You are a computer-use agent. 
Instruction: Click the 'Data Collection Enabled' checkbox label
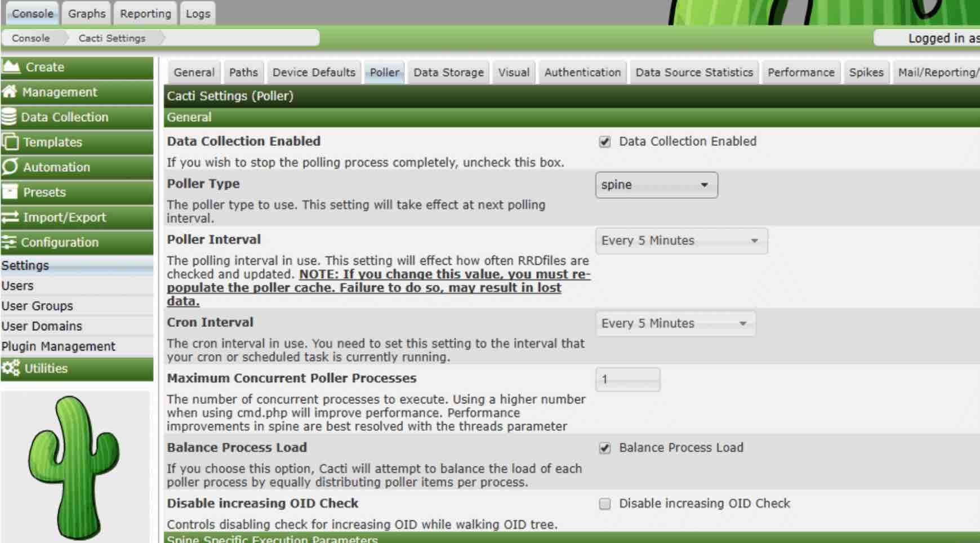click(x=688, y=141)
